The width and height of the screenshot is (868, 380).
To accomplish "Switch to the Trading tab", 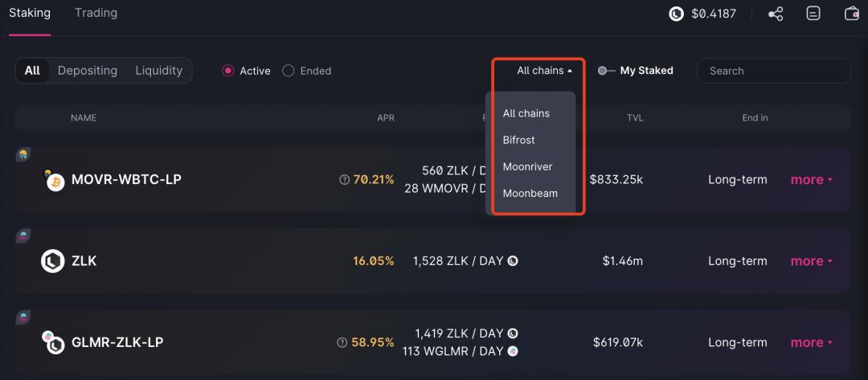I will (x=96, y=13).
